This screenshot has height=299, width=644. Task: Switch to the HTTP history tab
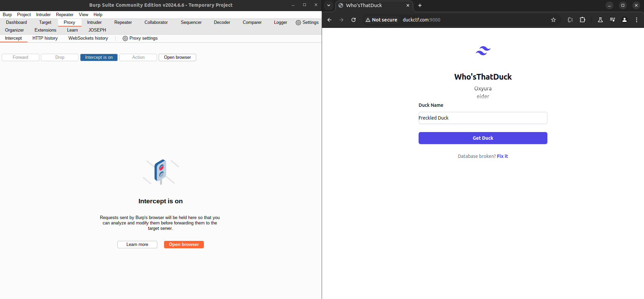[45, 38]
